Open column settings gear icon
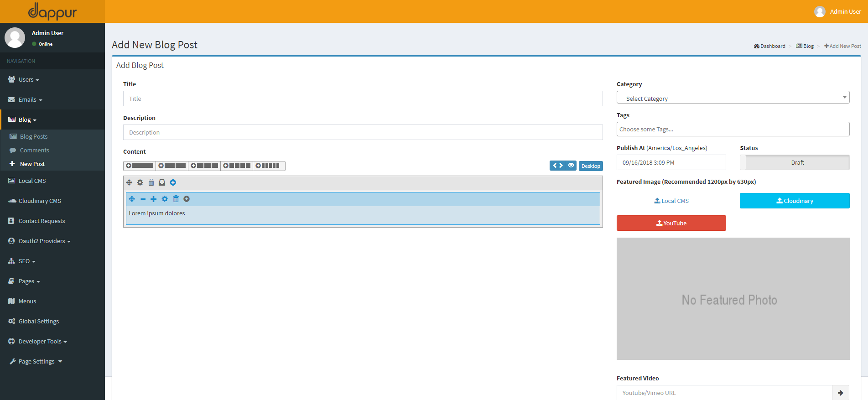 pos(165,199)
